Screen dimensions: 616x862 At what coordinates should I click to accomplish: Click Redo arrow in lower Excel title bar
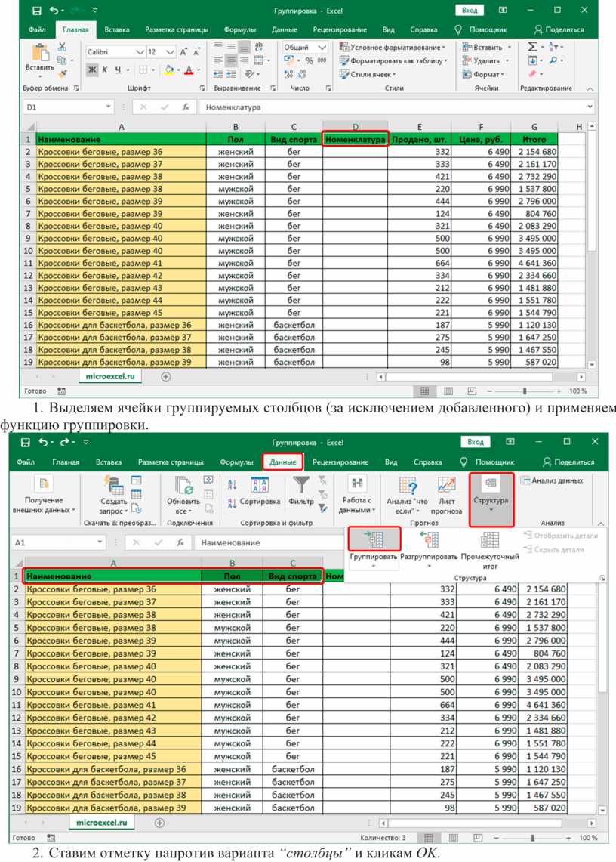[65, 442]
